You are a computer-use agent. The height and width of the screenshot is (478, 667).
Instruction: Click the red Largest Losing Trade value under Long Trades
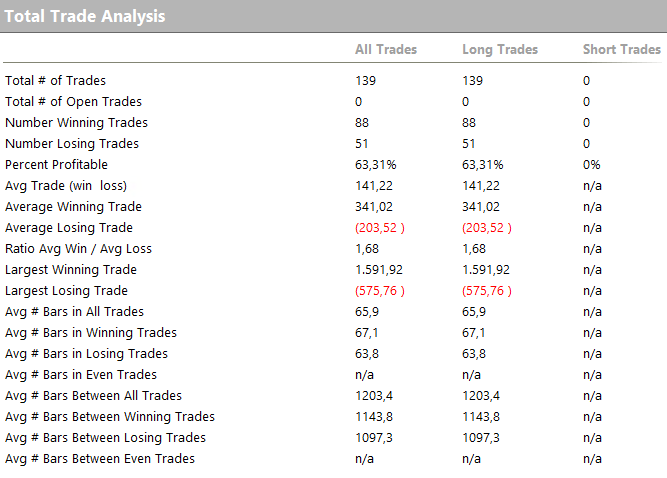tap(487, 291)
